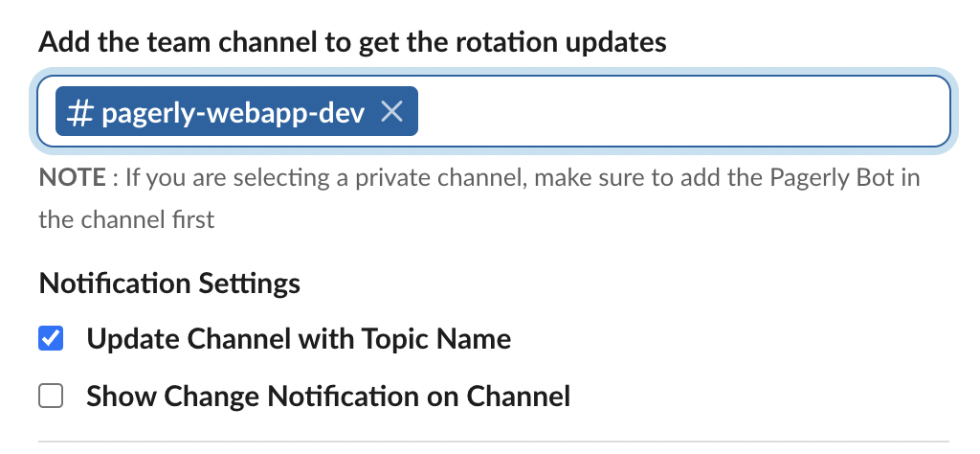Screen dimensions: 980x454
Task: Click the 'Update Channel with Topic Name' label
Action: point(298,339)
